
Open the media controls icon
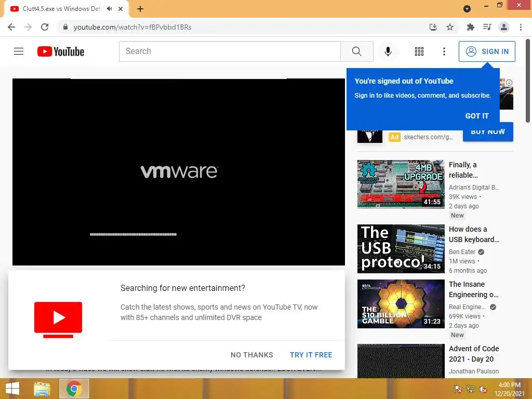487,27
